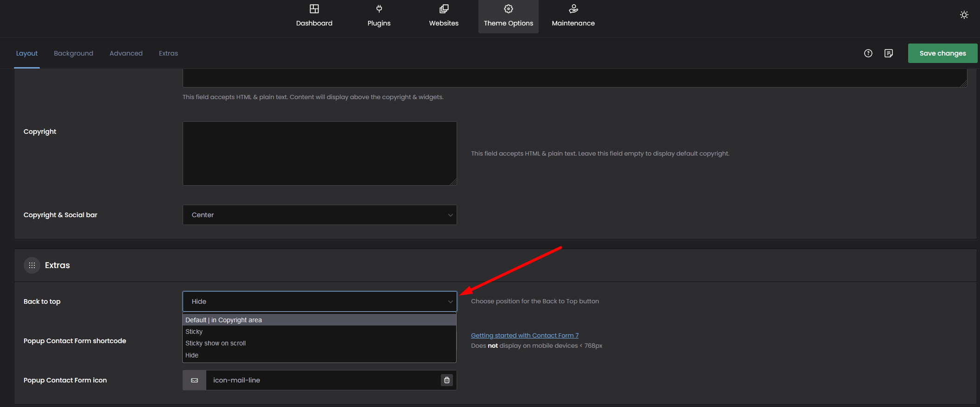Select the Sticky option
Viewport: 980px width, 407px height.
click(x=319, y=332)
